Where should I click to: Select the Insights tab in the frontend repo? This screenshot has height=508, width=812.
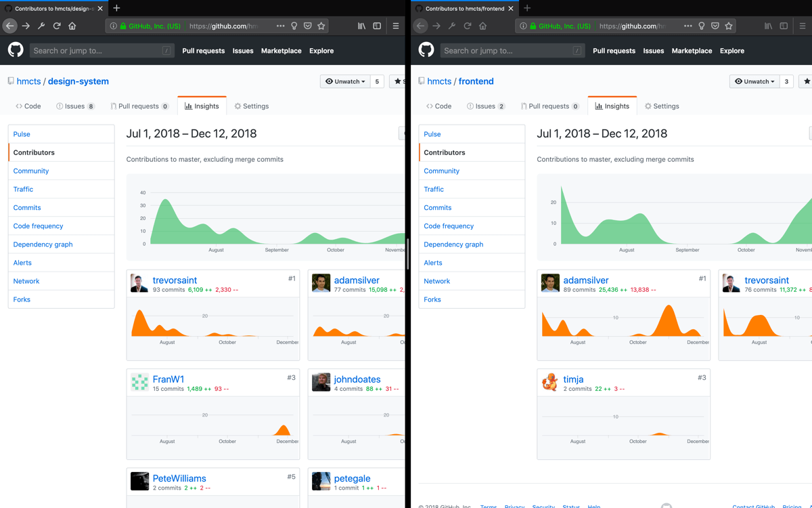[612, 106]
